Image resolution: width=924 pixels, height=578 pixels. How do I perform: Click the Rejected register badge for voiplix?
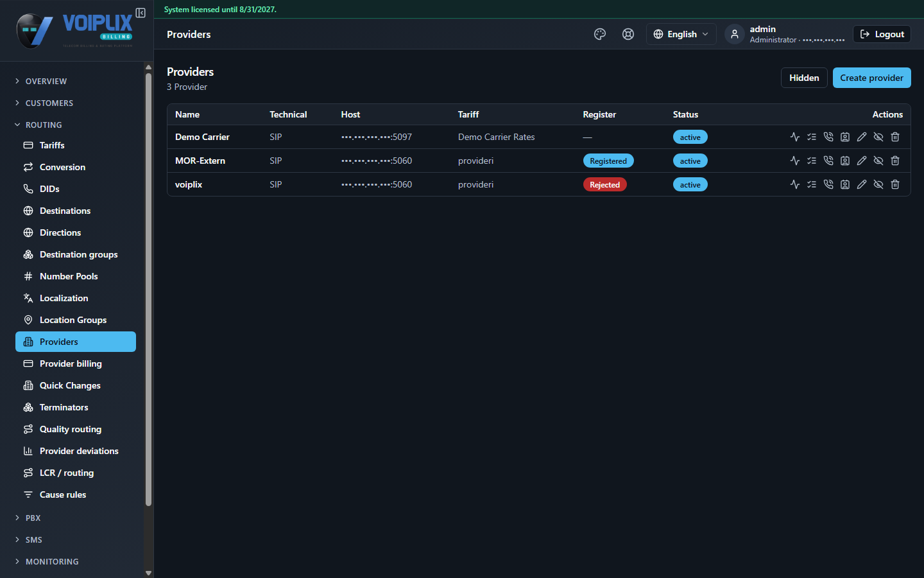[x=604, y=184]
